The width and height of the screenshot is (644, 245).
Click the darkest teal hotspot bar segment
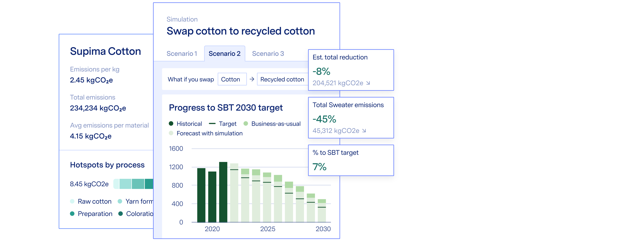point(149,184)
